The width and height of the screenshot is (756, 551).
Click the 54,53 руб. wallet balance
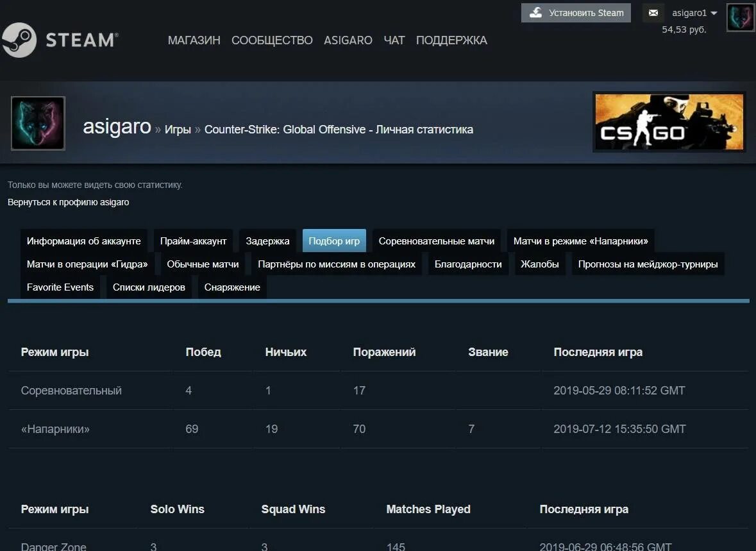(684, 30)
